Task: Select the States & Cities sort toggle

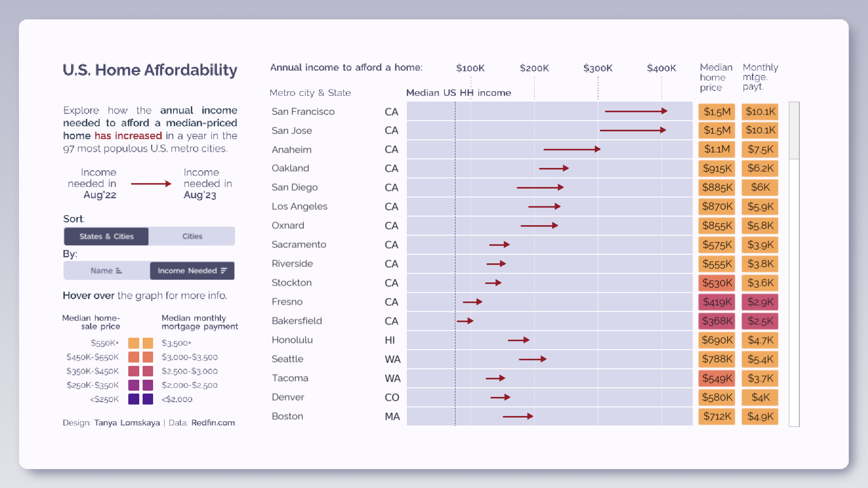Action: coord(106,236)
